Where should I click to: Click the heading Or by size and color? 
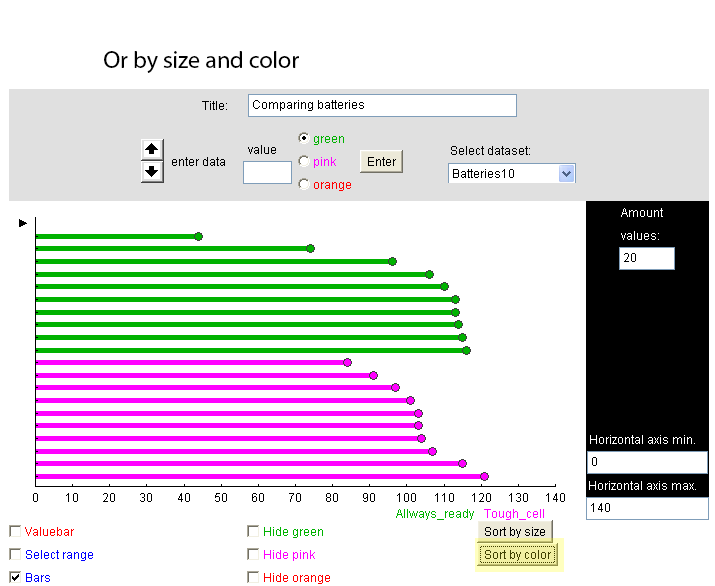tap(201, 60)
